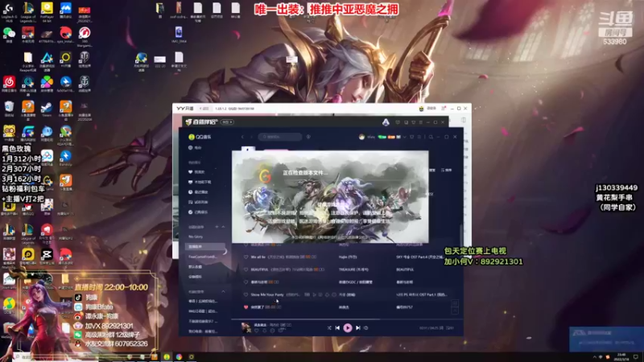Open the favorites heart item in QQ Music sidebar
The width and height of the screenshot is (644, 362).
(x=197, y=172)
